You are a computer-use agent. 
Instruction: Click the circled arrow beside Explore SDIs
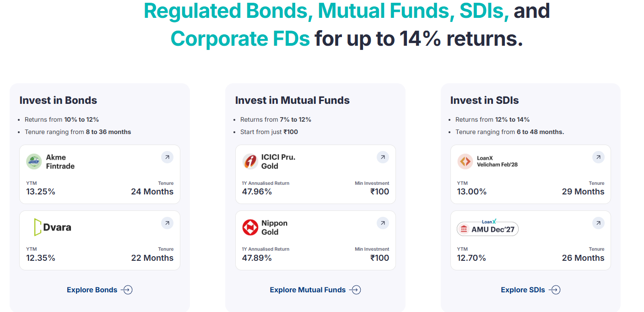coord(555,290)
